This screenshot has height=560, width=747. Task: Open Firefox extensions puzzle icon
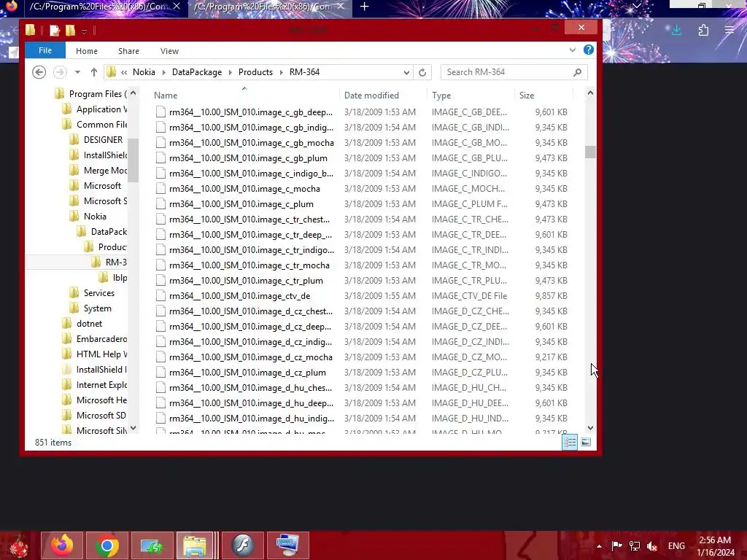(x=703, y=31)
